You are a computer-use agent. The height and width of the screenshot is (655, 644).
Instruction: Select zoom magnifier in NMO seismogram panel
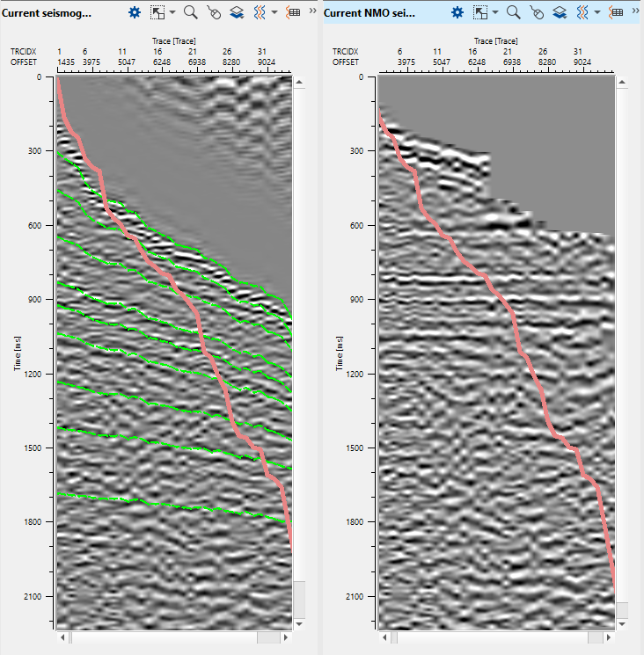tap(513, 12)
